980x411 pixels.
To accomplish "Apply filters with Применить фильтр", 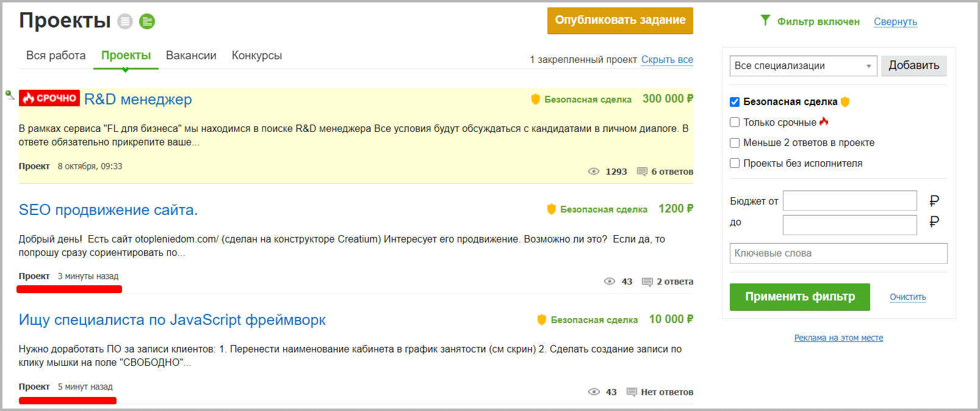I will click(799, 297).
